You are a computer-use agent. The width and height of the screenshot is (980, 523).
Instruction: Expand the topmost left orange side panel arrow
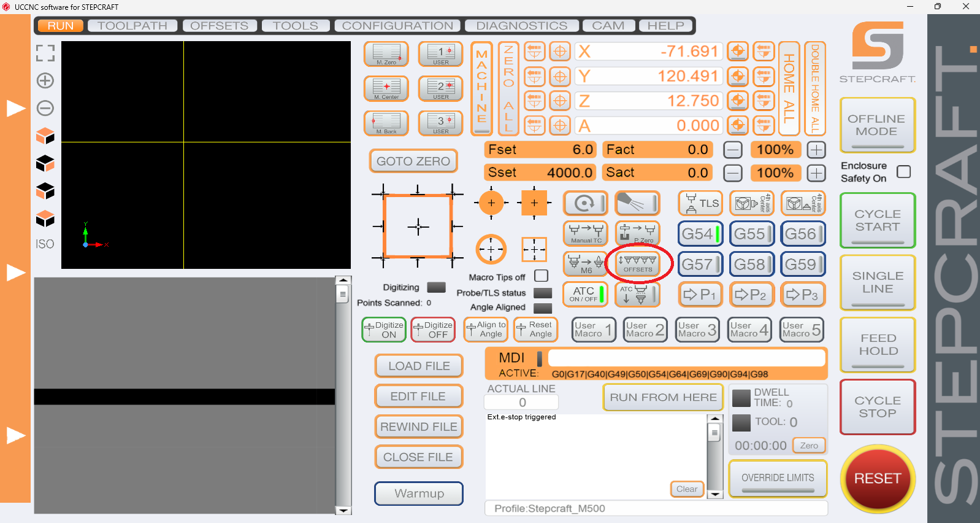(x=15, y=108)
